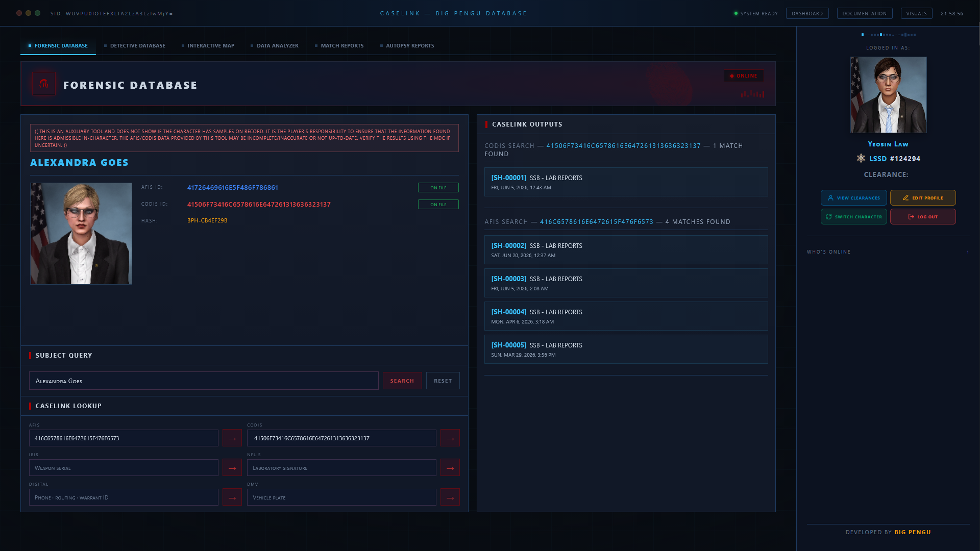Click the red Search button
The height and width of the screenshot is (551, 980).
pos(402,381)
